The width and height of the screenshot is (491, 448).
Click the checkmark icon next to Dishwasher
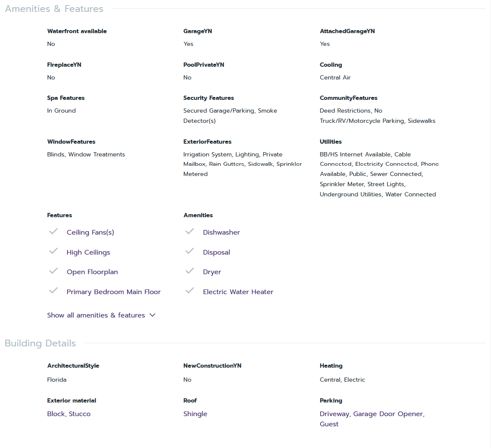[190, 232]
